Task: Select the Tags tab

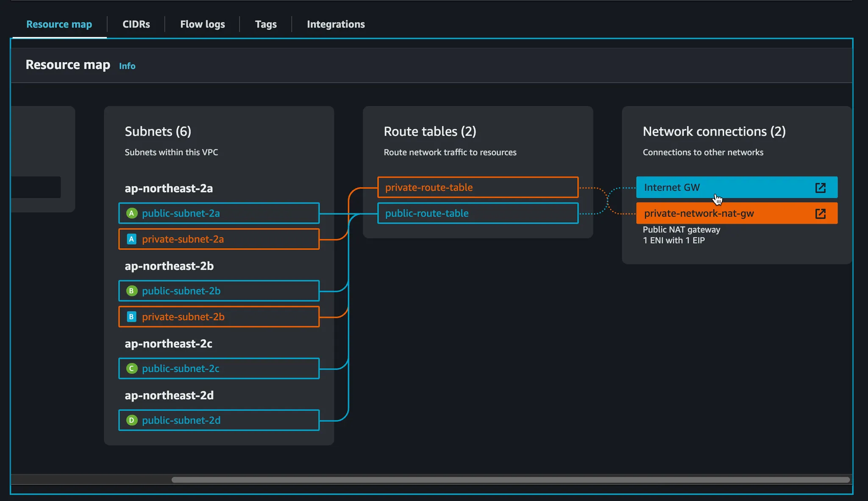Action: [x=266, y=24]
